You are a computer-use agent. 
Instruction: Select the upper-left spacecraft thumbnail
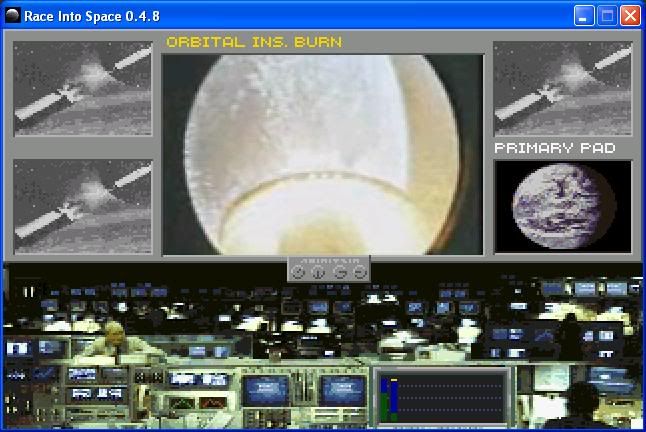(x=83, y=89)
